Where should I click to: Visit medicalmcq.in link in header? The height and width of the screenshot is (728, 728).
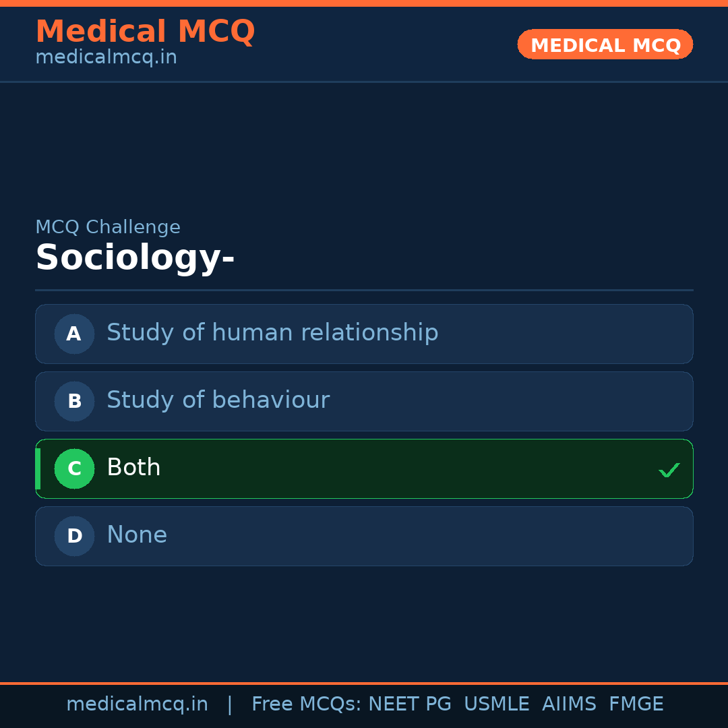pos(105,57)
